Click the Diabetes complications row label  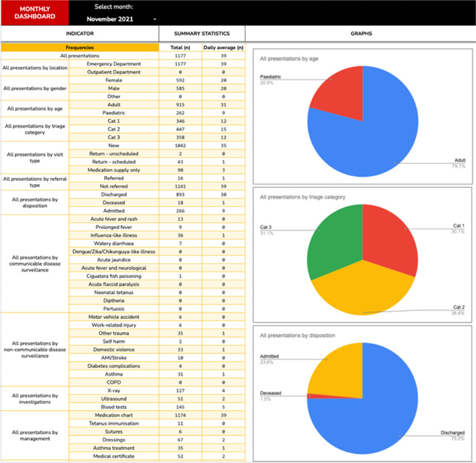[x=114, y=366]
